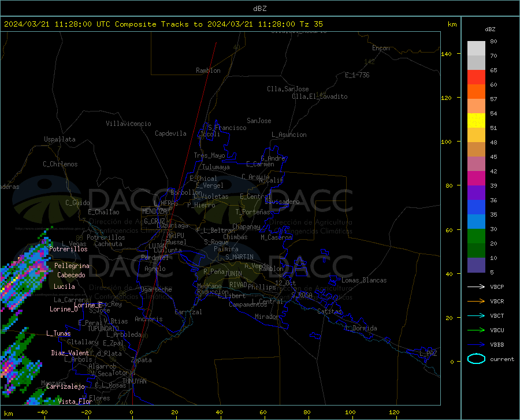Viewport: 520px width, 420px height.
Task: Click the Chapanay label
Action: pos(246,226)
